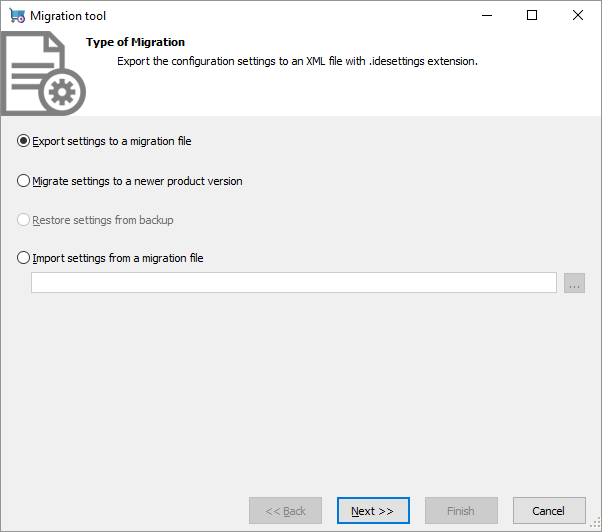Click the Type of Migration heading
This screenshot has width=602, height=532.
point(135,43)
